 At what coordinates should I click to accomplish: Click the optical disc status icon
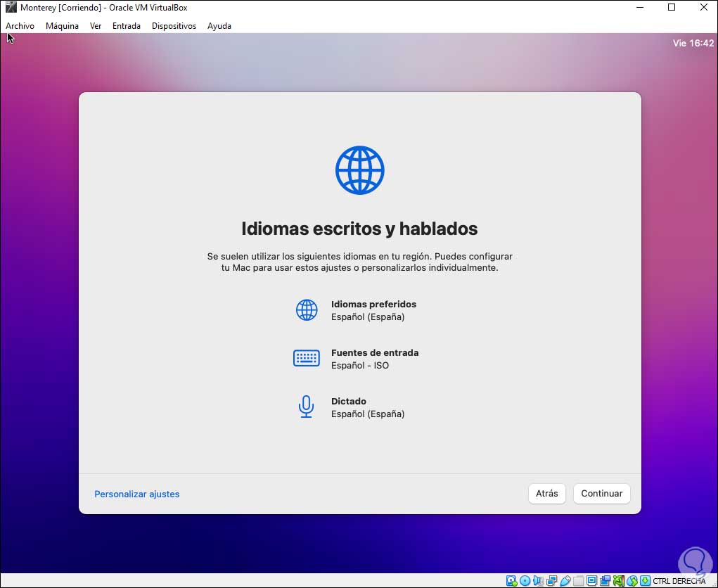pyautogui.click(x=525, y=581)
